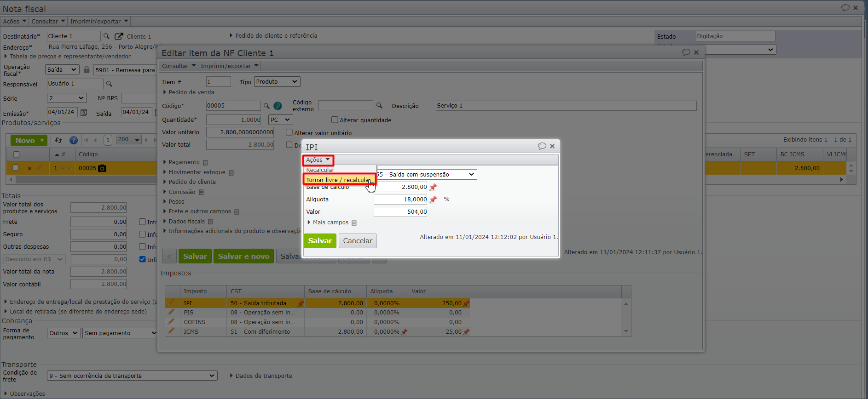This screenshot has height=399, width=868.
Task: Toggle the checkbox beside the Seguro total field
Action: coord(142,234)
